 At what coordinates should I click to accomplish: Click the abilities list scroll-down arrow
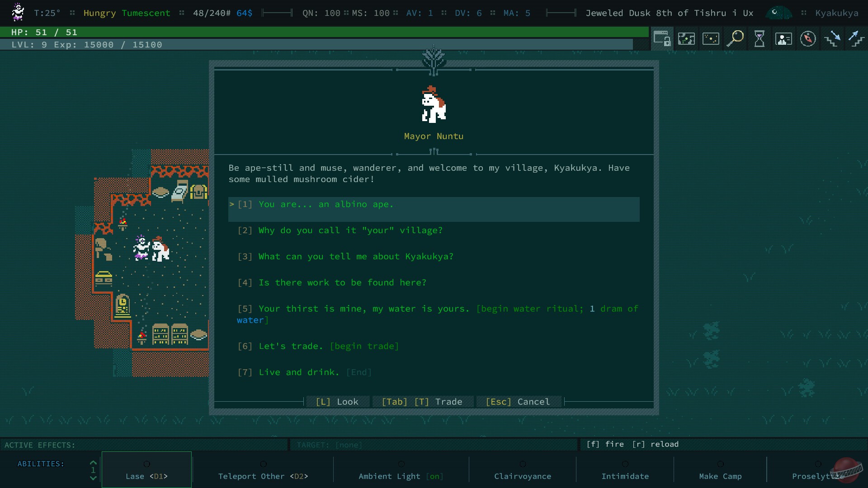click(x=93, y=478)
